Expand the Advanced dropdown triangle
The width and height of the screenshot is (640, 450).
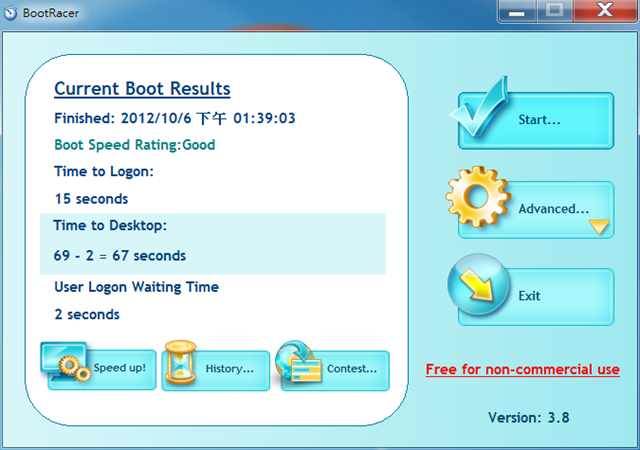[x=599, y=227]
